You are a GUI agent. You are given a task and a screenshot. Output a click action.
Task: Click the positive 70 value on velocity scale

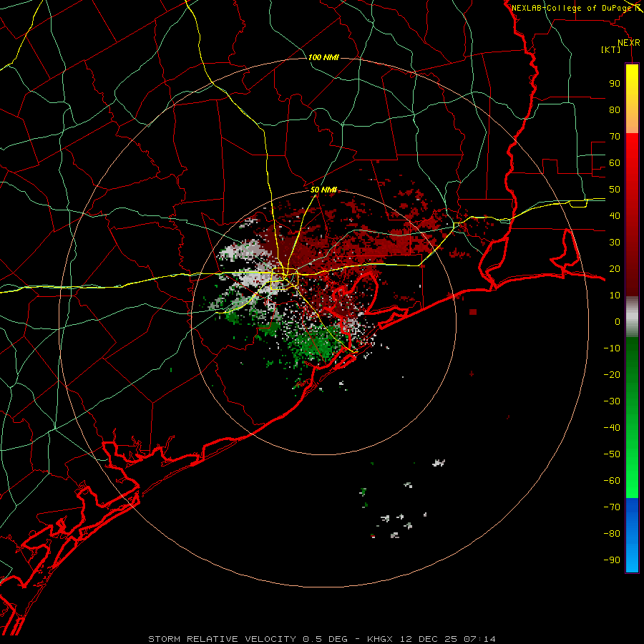(615, 137)
